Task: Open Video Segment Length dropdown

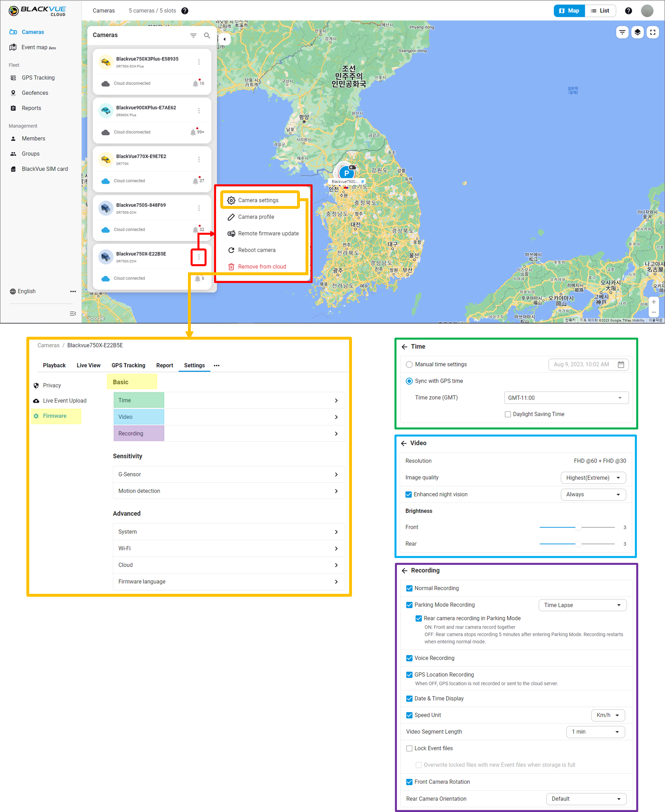Action: (x=595, y=732)
